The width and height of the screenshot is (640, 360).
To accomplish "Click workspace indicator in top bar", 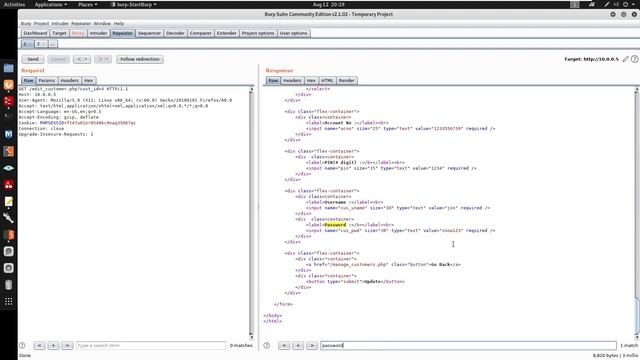I will click(575, 4).
